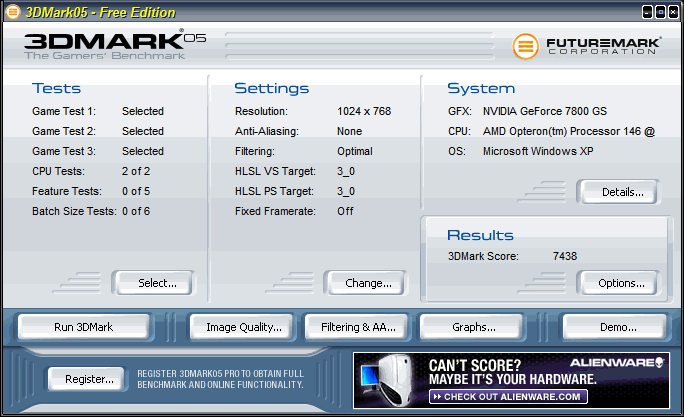This screenshot has height=417, width=684.
Task: Open the Image Quality tool
Action: [x=242, y=327]
